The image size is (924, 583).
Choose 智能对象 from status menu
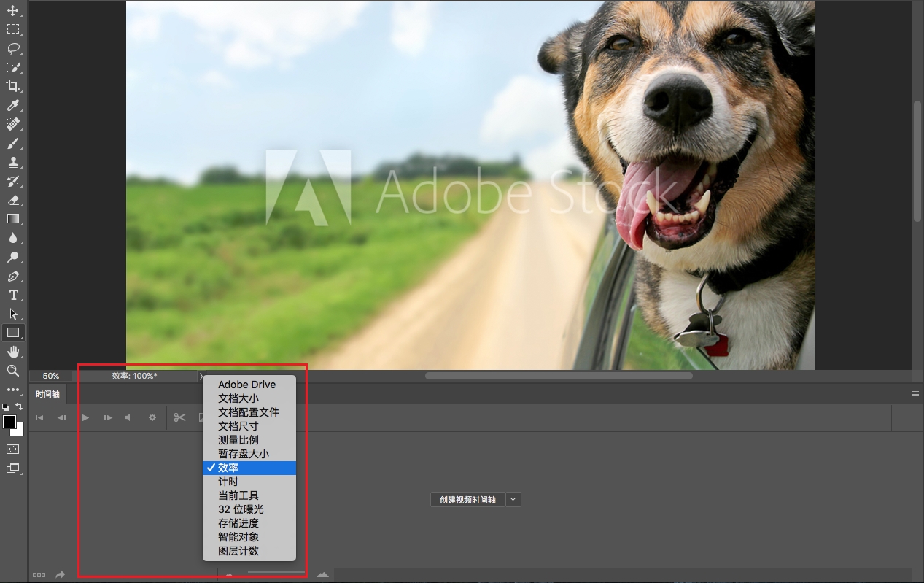click(249, 537)
